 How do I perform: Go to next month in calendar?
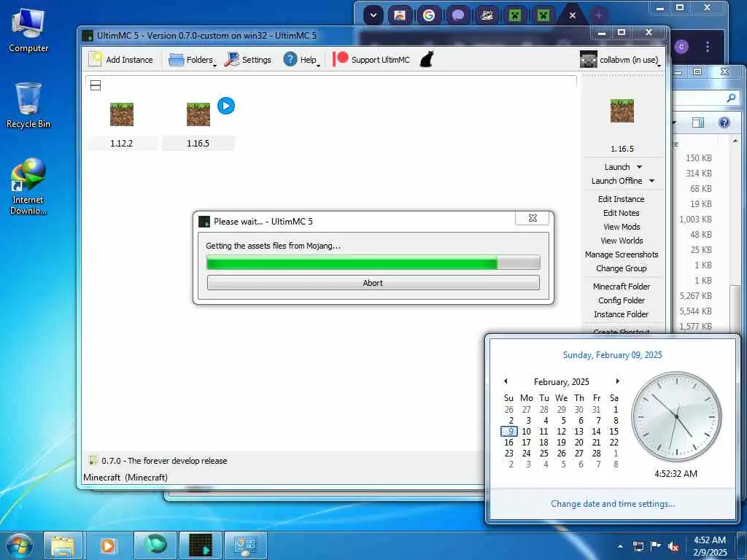point(617,381)
